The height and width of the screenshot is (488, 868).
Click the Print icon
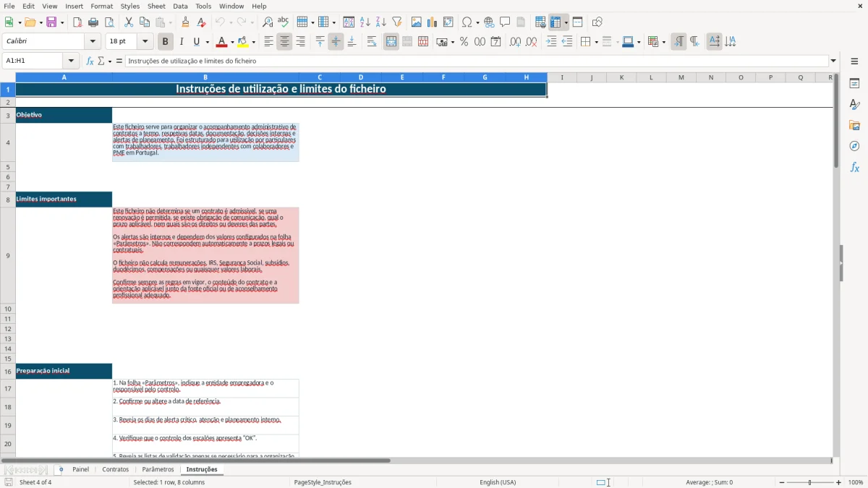(93, 22)
